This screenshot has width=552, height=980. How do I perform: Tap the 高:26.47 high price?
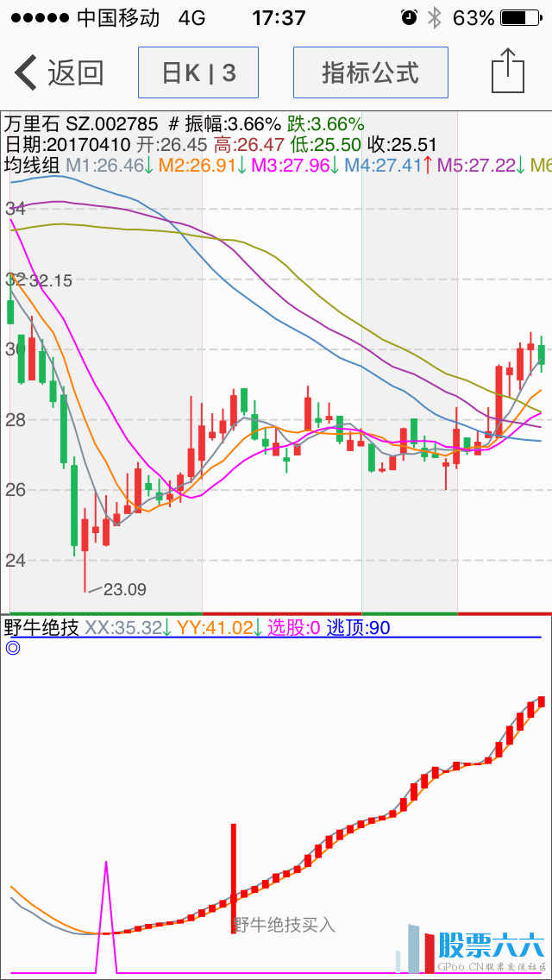coord(249,145)
